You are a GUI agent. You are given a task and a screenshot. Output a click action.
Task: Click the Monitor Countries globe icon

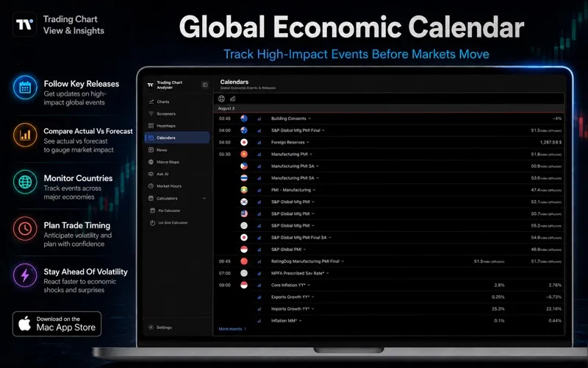click(x=25, y=182)
